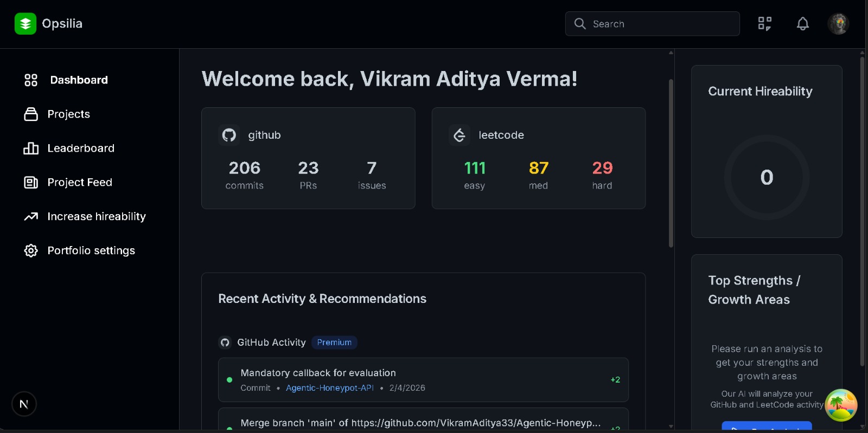Viewport: 868px width, 433px height.
Task: Open the Agentic-Honeypot-API repository link
Action: [x=329, y=388]
